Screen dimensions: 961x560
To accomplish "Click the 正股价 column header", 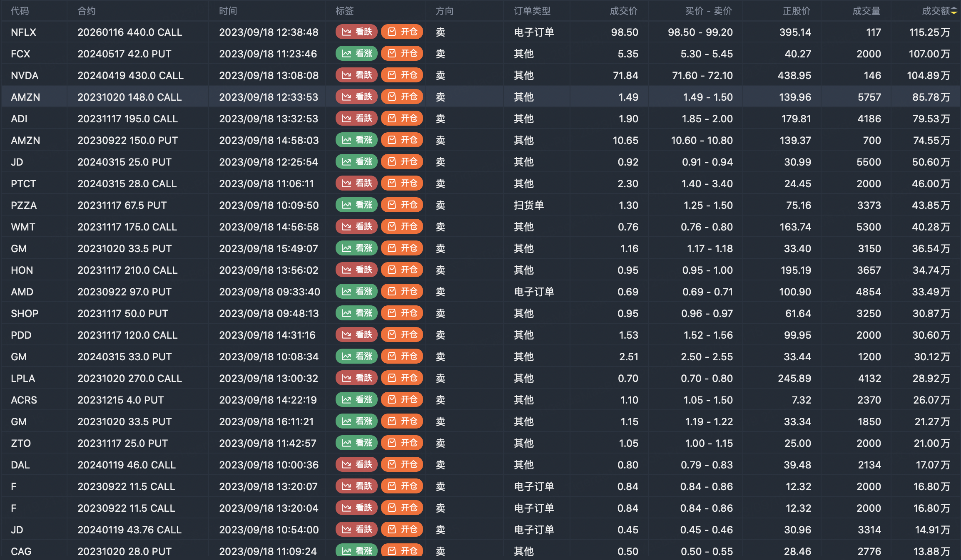I will [796, 11].
